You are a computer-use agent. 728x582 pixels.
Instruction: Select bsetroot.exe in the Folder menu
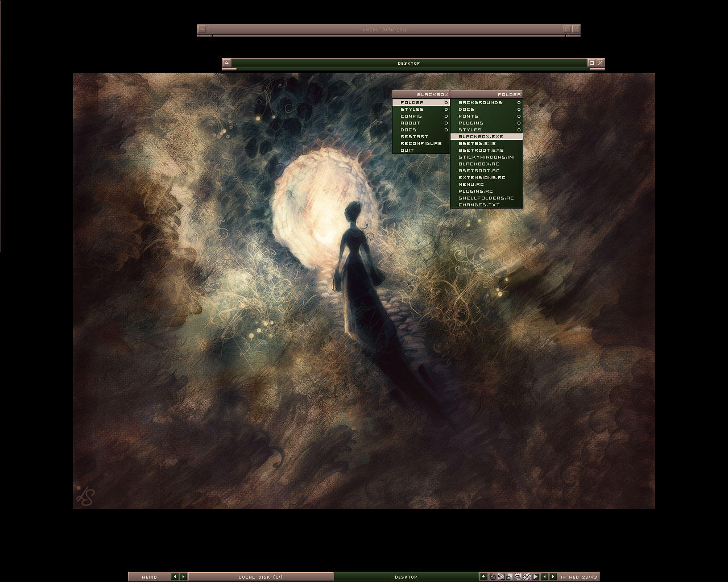pos(486,150)
